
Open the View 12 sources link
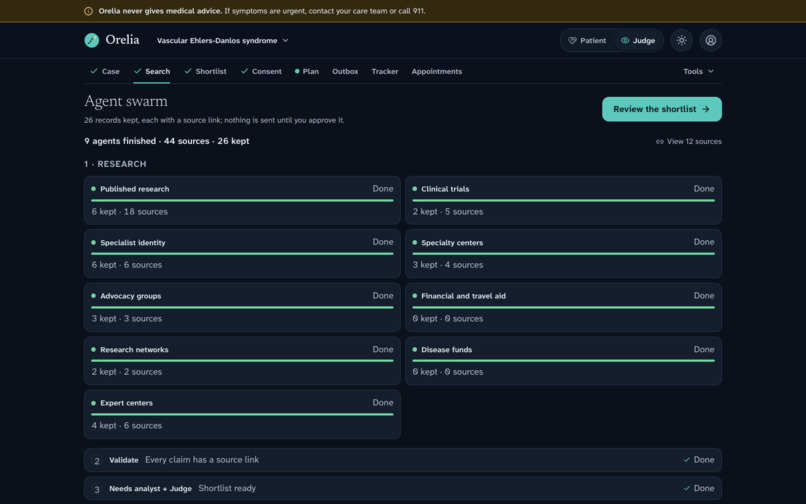pos(689,141)
